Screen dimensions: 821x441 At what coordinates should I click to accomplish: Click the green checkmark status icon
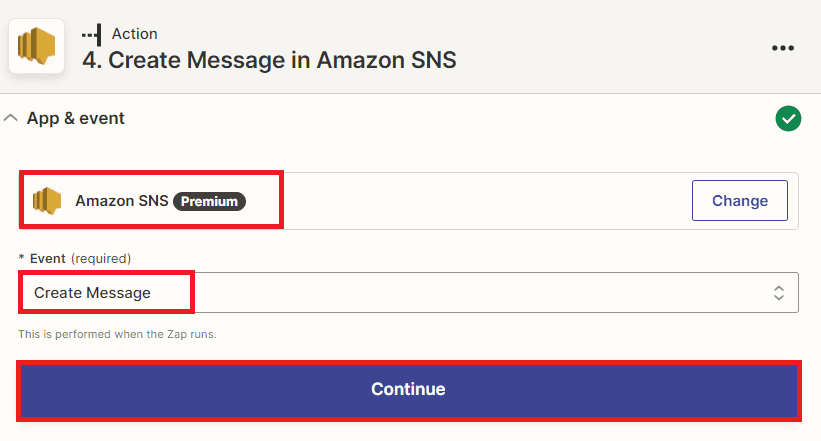[x=788, y=119]
